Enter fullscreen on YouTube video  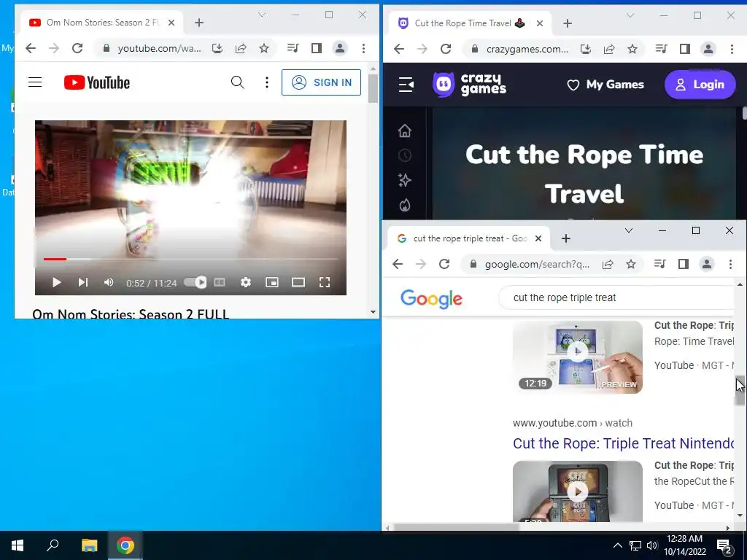pos(325,282)
